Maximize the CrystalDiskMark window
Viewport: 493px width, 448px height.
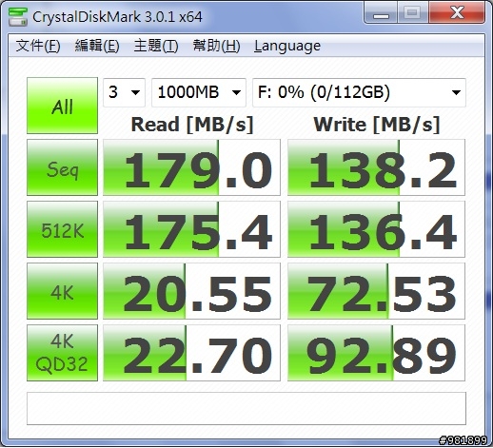point(413,12)
